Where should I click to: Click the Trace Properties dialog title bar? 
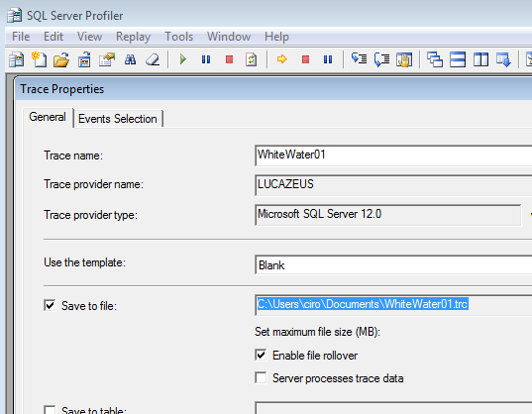[x=273, y=89]
